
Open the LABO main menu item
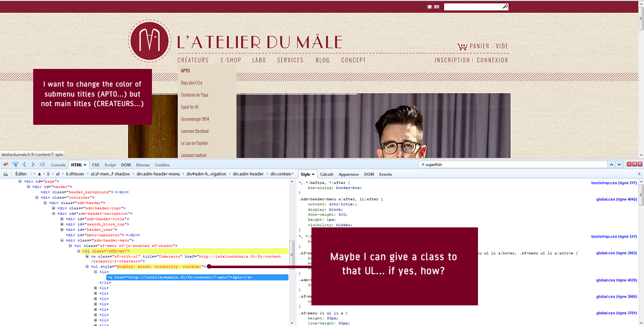pos(259,60)
